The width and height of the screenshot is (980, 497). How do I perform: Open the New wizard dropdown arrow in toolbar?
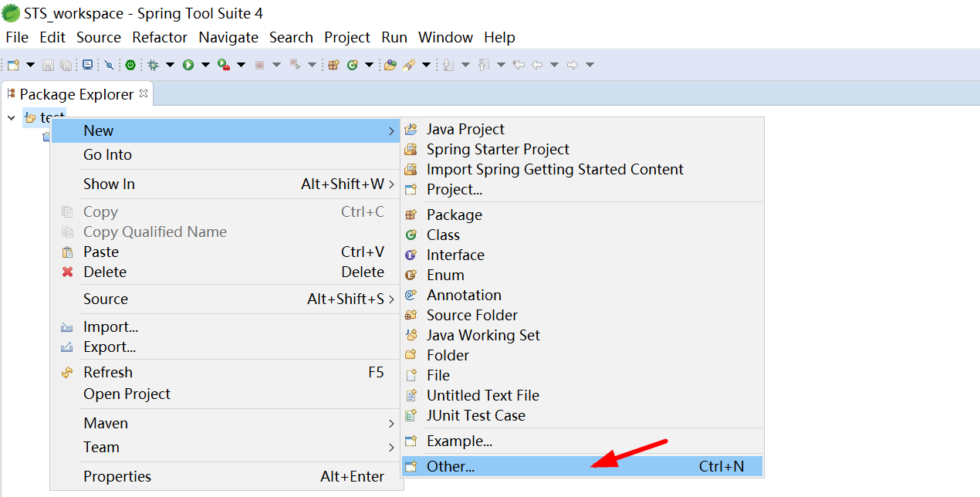30,65
